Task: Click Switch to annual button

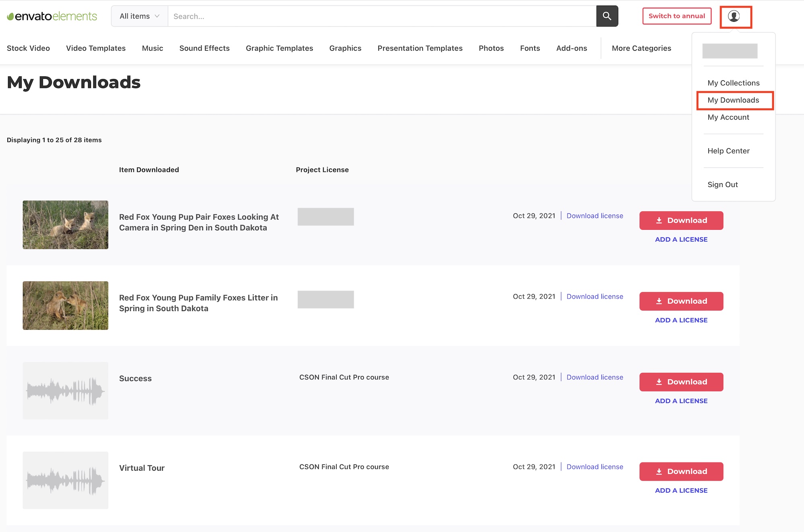Action: [677, 16]
